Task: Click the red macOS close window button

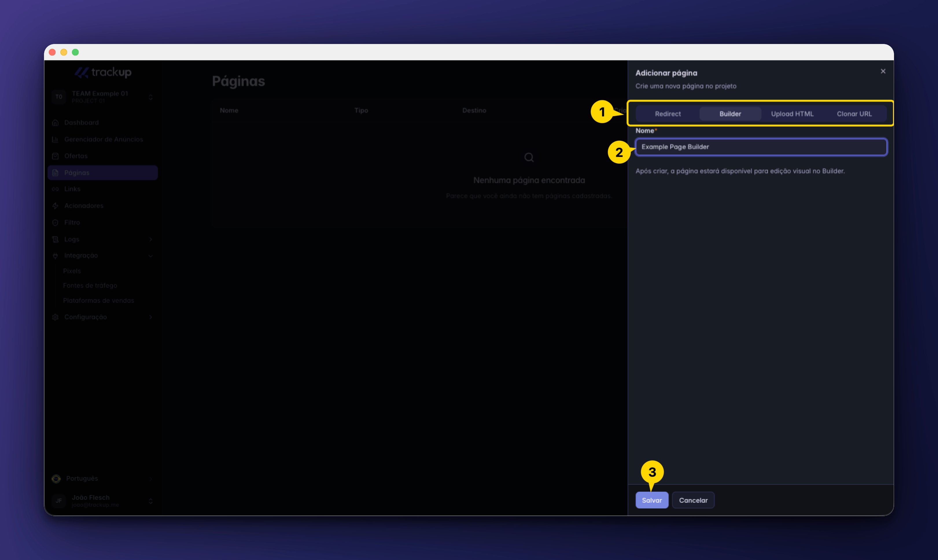Action: pyautogui.click(x=52, y=52)
